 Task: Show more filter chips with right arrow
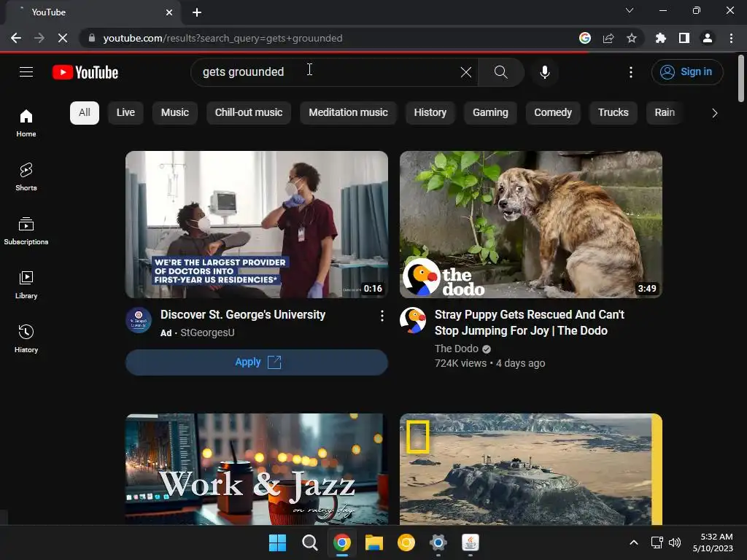pos(714,113)
